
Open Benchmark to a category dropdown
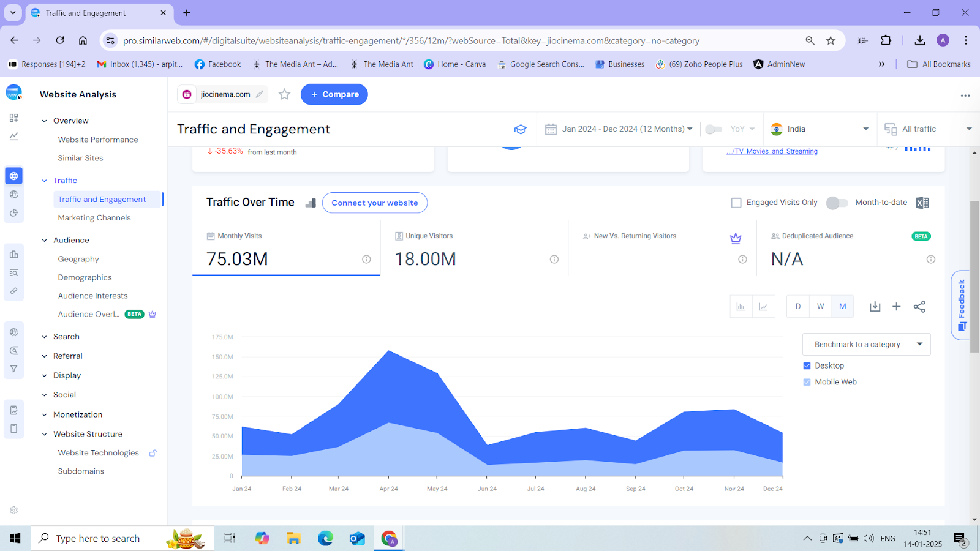pyautogui.click(x=866, y=345)
